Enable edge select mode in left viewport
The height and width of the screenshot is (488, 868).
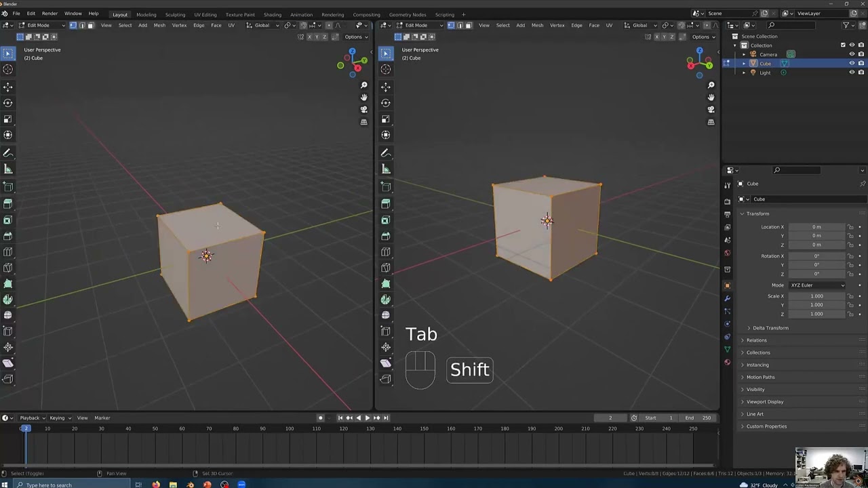[82, 26]
